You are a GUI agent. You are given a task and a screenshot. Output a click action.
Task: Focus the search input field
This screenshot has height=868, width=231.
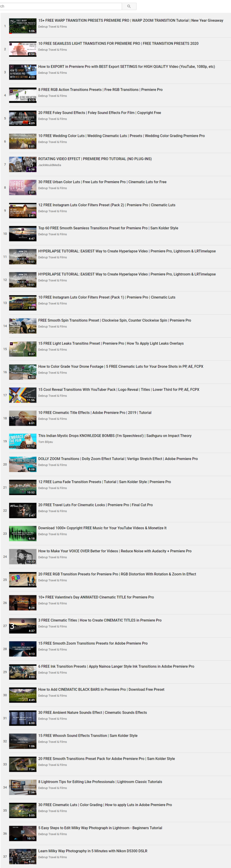pyautogui.click(x=61, y=6)
